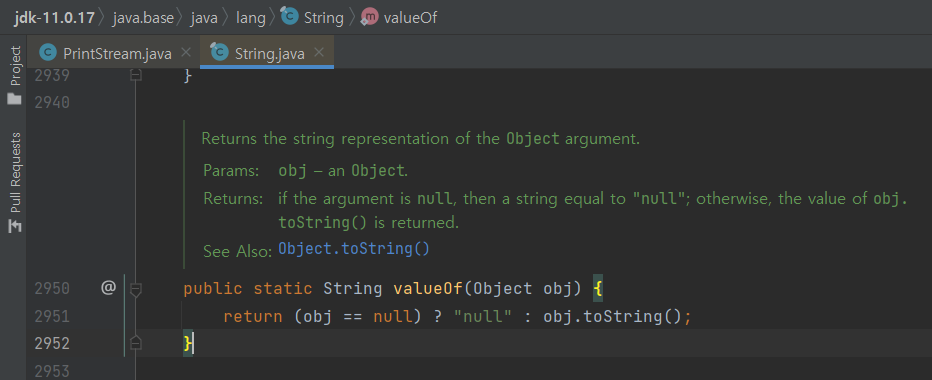
Task: Click the 'Returns the string representation' doc text
Action: 420,139
